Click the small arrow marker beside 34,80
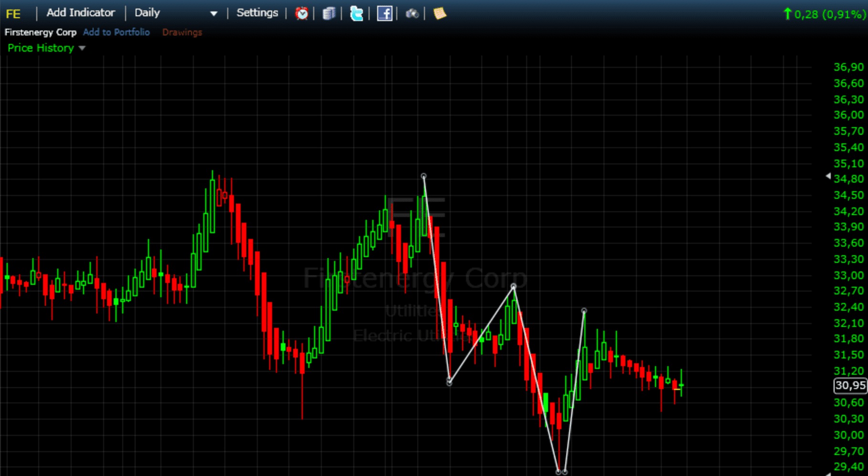The width and height of the screenshot is (868, 476). [x=828, y=176]
